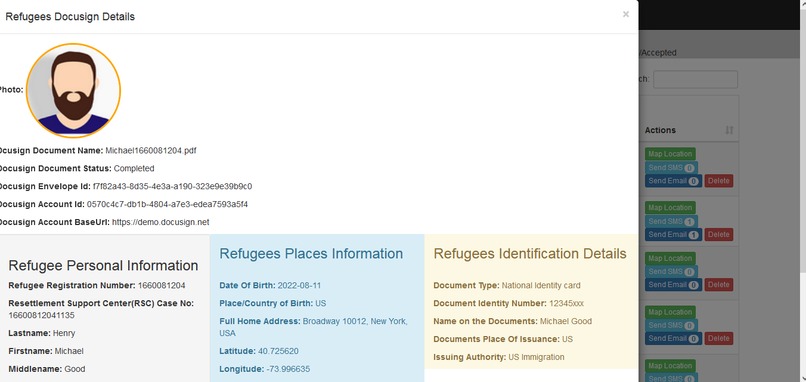Select document identity number 12345xxx
The height and width of the screenshot is (382, 806).
pos(566,303)
